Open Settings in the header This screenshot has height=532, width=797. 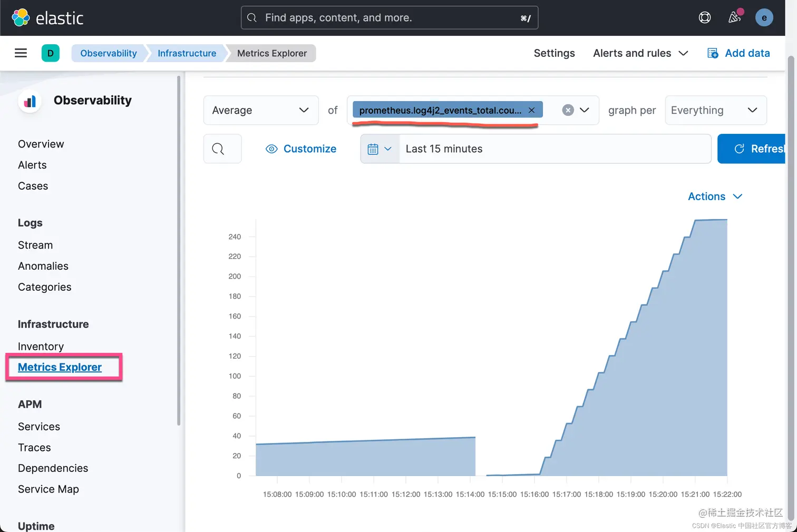click(554, 53)
